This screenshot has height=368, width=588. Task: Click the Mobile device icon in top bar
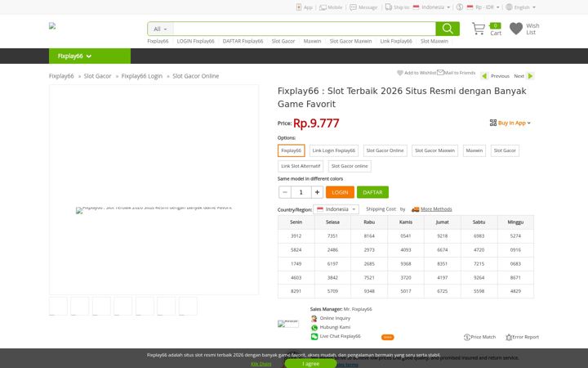point(323,7)
